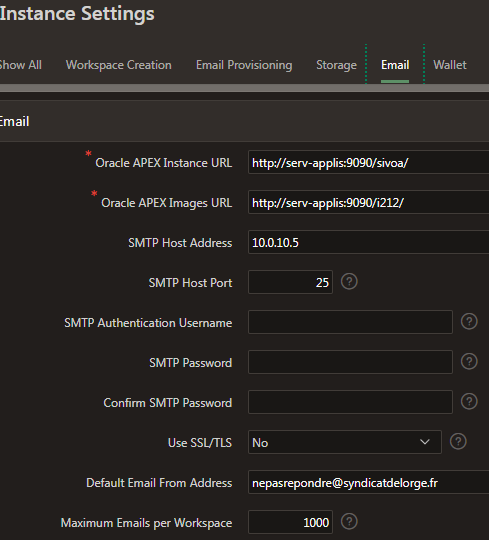Open the Storage tab
Image resolution: width=489 pixels, height=540 pixels.
point(336,65)
